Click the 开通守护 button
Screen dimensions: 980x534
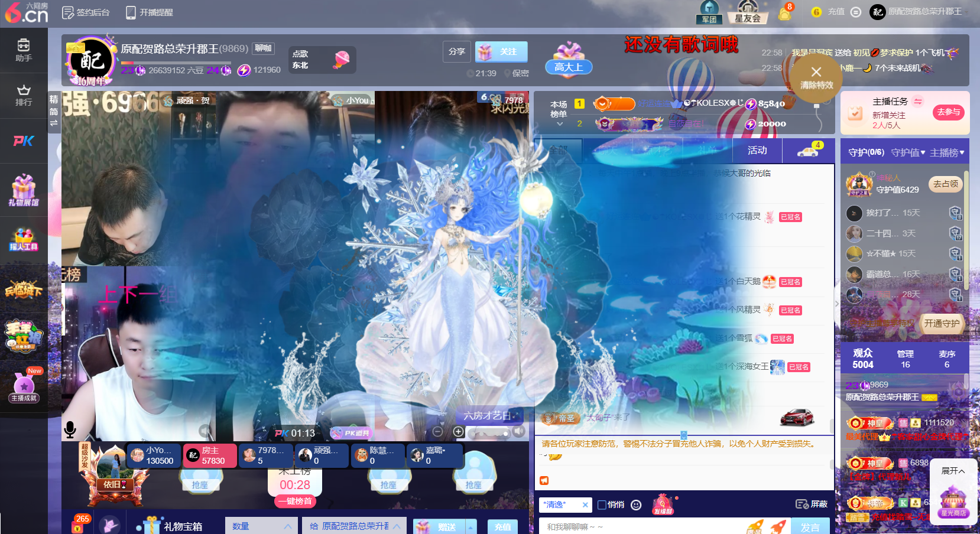(x=942, y=323)
